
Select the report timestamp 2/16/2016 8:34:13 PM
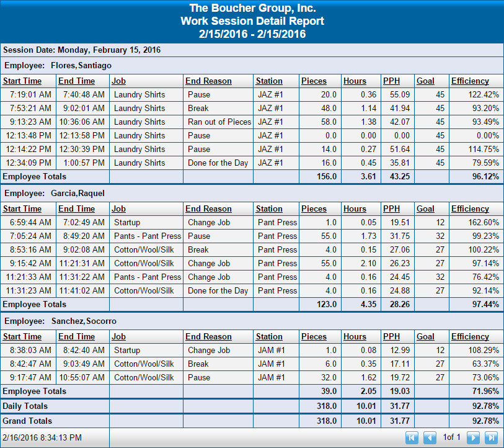click(42, 437)
